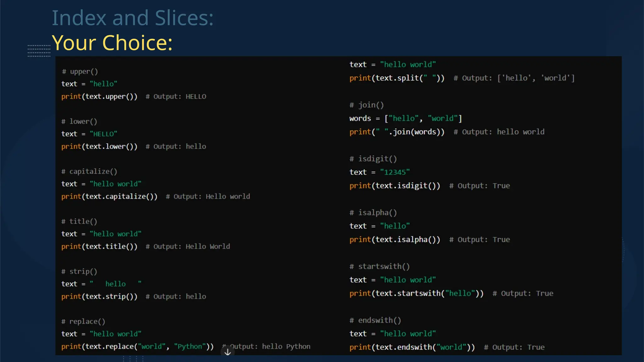This screenshot has height=362, width=644.
Task: Click the '# replace()' comment
Action: click(83, 321)
